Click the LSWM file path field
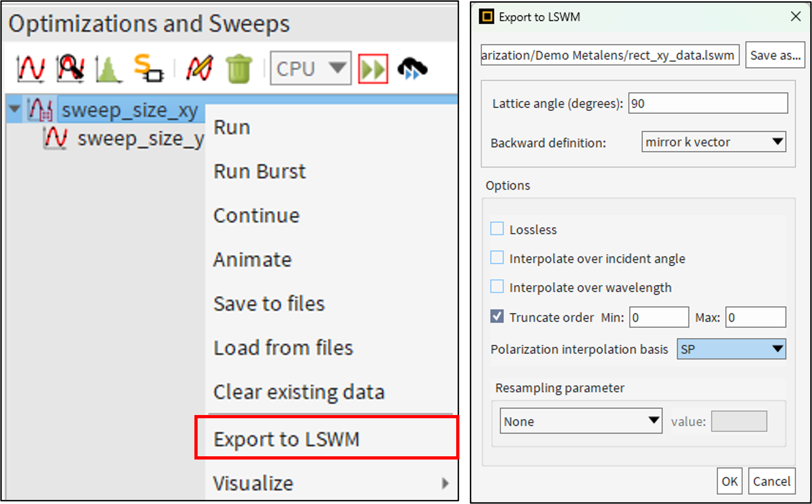 [x=610, y=55]
